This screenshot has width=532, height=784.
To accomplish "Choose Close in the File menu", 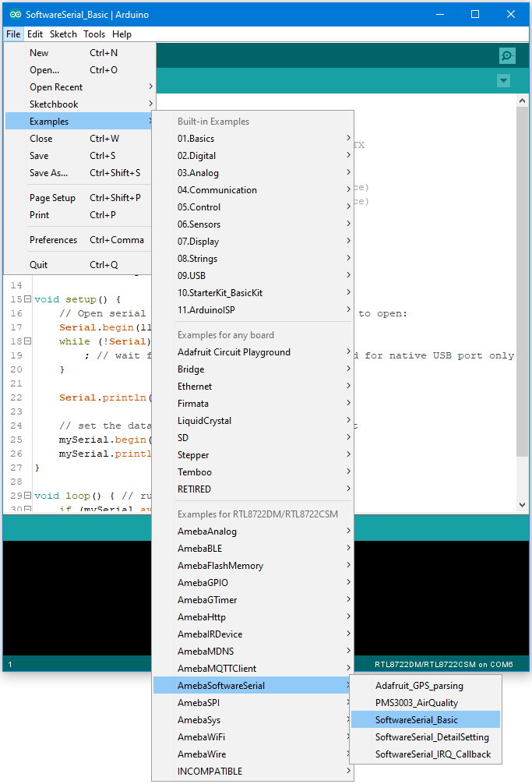I will click(x=79, y=139).
